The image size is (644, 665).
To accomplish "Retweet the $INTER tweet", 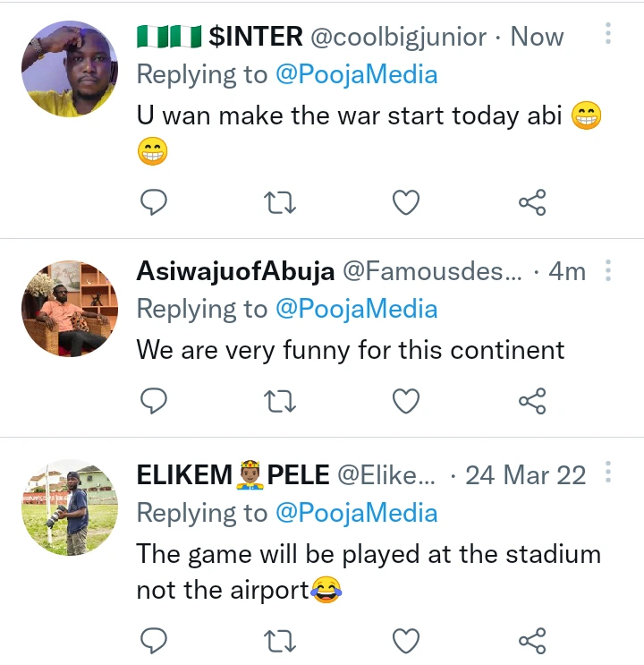I will pos(281,203).
